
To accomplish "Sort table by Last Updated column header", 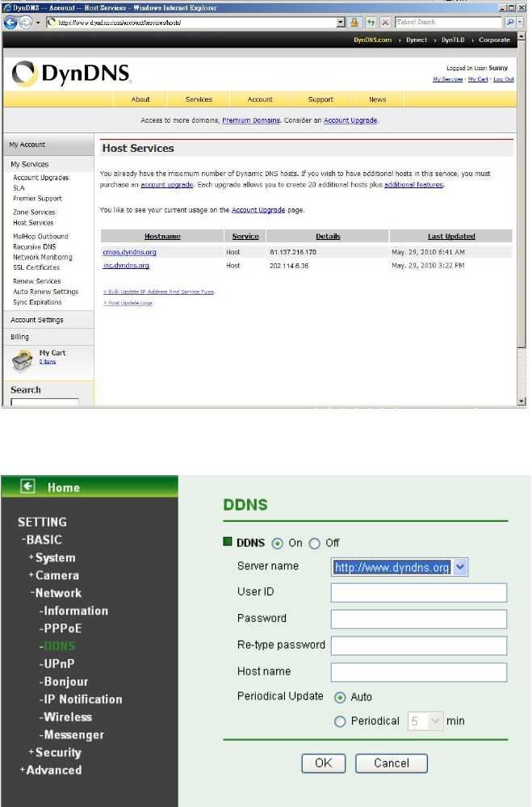I will pos(451,236).
